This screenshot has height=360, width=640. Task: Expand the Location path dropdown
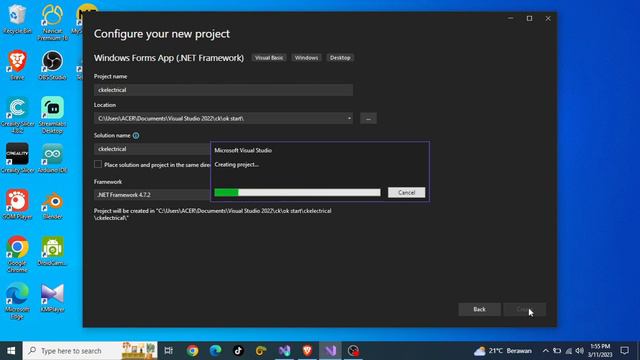pos(349,118)
